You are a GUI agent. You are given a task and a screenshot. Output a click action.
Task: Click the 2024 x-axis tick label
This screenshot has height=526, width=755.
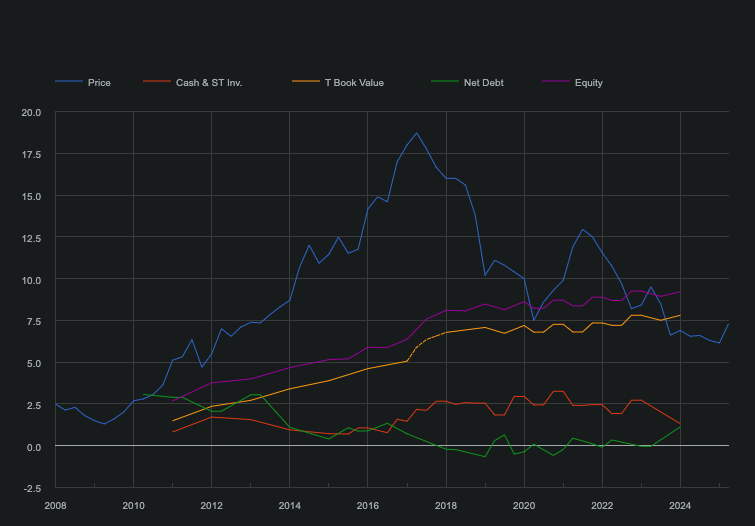click(680, 505)
